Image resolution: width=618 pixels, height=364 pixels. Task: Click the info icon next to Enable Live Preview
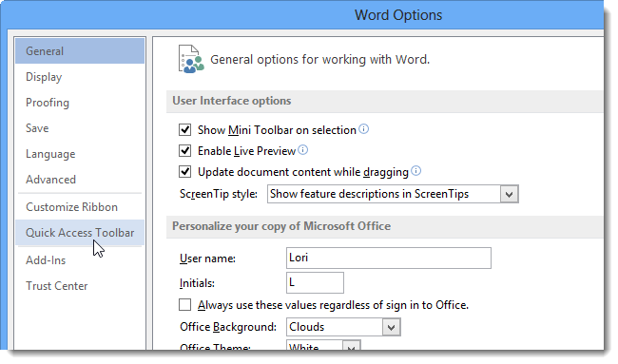(302, 150)
